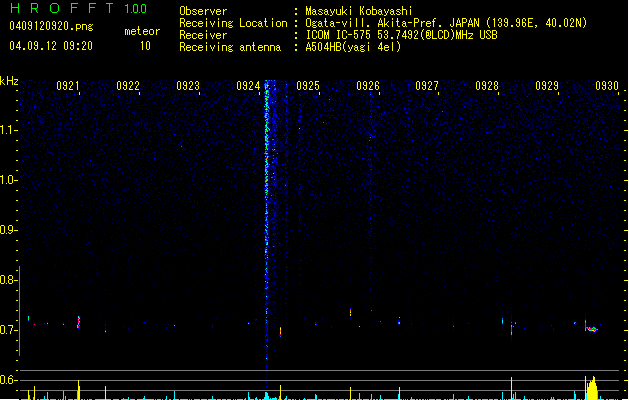Click the 0923 time marker
This screenshot has width=629, height=400.
[188, 86]
